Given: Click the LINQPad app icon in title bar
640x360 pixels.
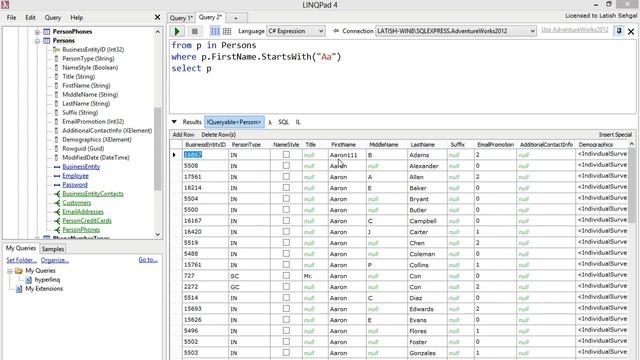Looking at the screenshot, I should click(5, 5).
